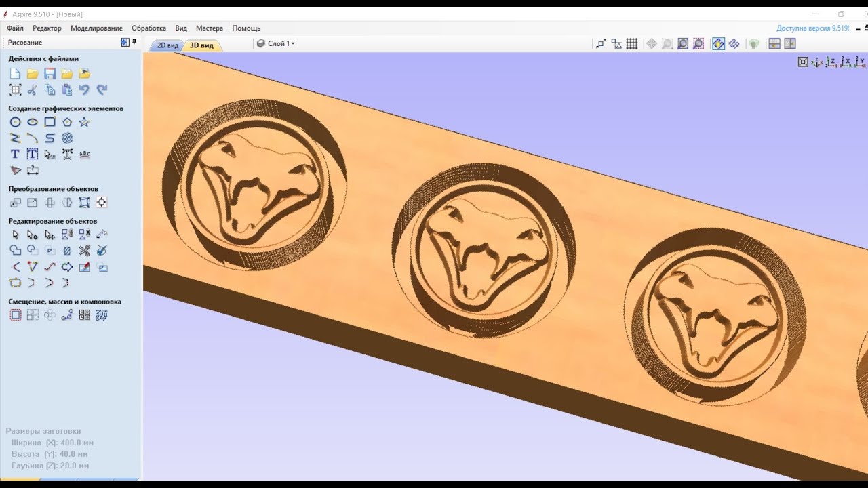868x488 pixels.
Task: Select the Vector Texture tool
Action: point(67,138)
